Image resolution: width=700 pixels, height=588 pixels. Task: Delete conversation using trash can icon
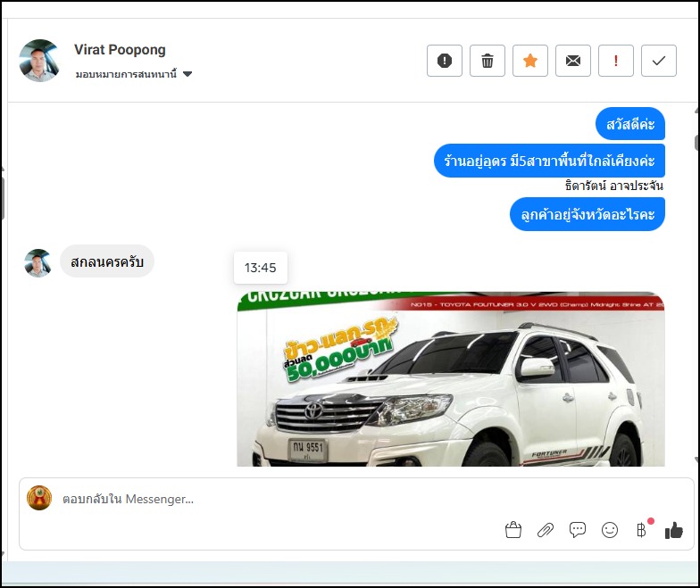coord(487,61)
